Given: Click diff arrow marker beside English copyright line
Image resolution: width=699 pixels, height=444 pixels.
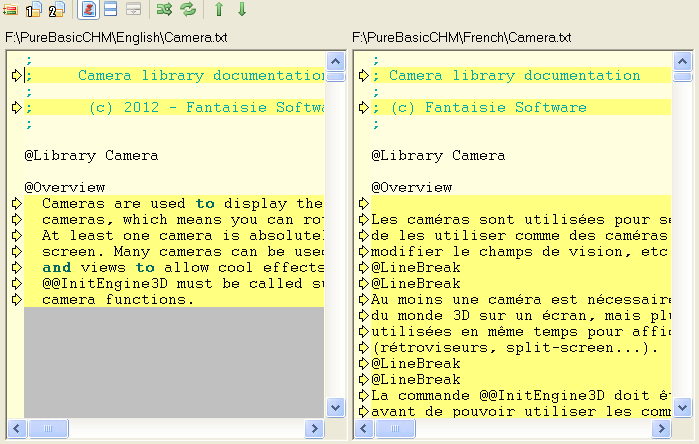Looking at the screenshot, I should pyautogui.click(x=16, y=108).
